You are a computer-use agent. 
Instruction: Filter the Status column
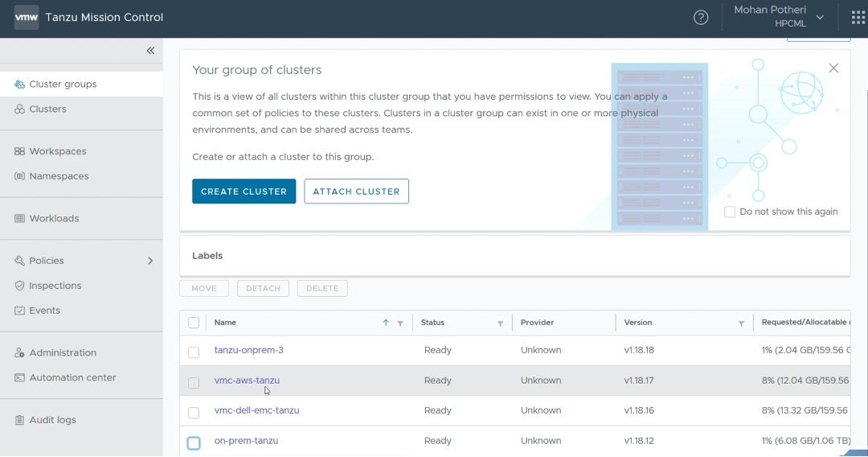click(500, 323)
